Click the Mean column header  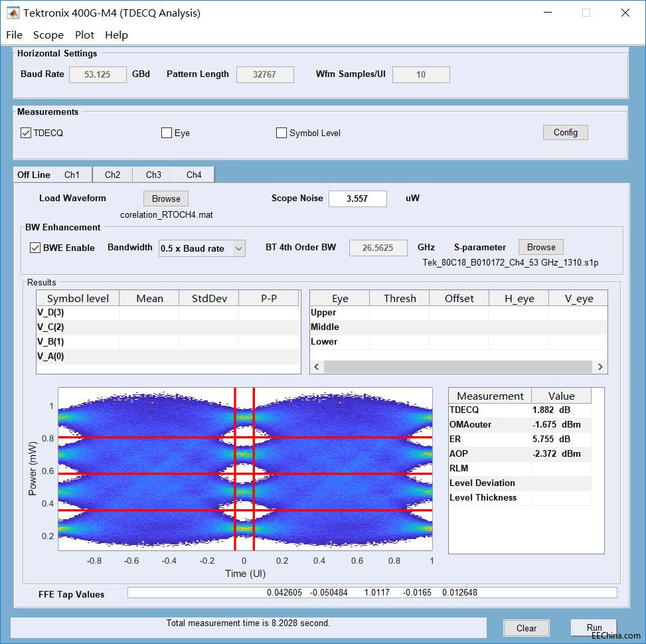point(149,298)
